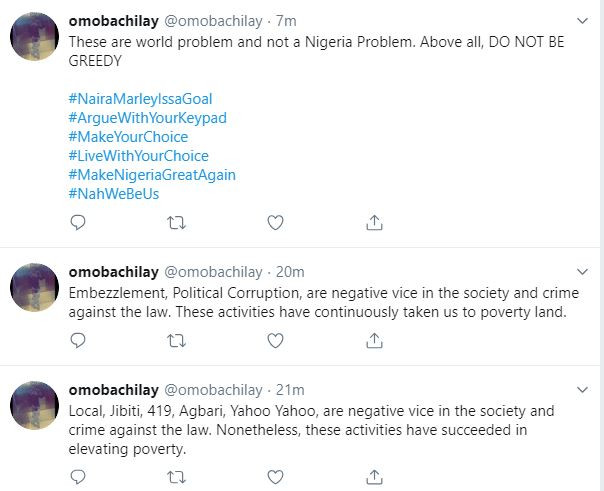Image resolution: width=604 pixels, height=491 pixels.
Task: Follow the #MakeNigeriaGreatAgain hashtag link
Action: click(152, 175)
